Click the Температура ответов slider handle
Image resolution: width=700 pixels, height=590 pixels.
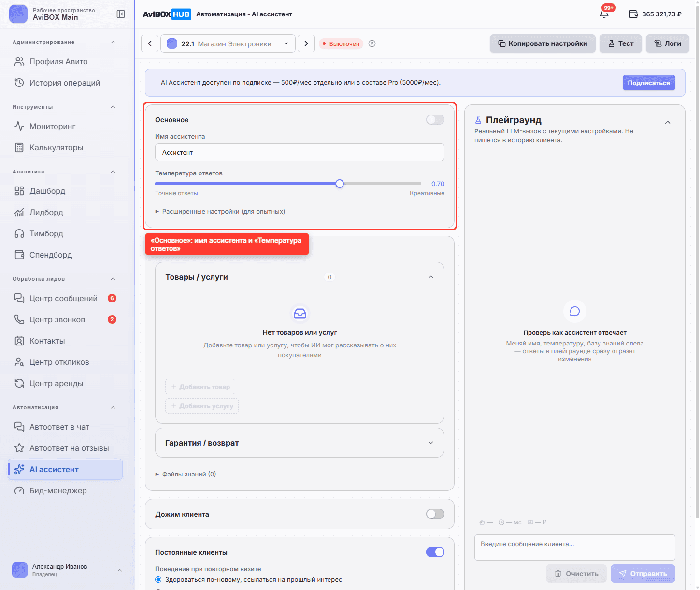(x=340, y=184)
